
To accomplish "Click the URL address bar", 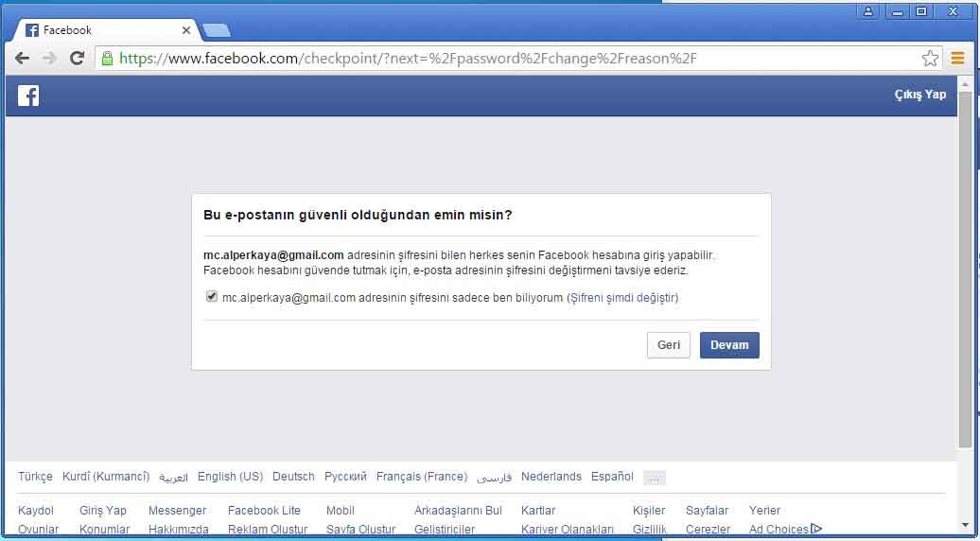I will (x=511, y=59).
